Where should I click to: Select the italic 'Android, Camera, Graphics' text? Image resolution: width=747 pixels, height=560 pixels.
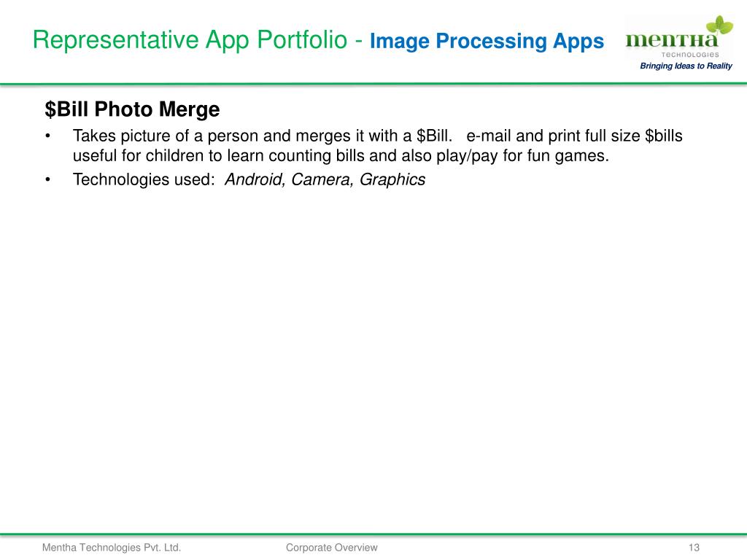[325, 180]
